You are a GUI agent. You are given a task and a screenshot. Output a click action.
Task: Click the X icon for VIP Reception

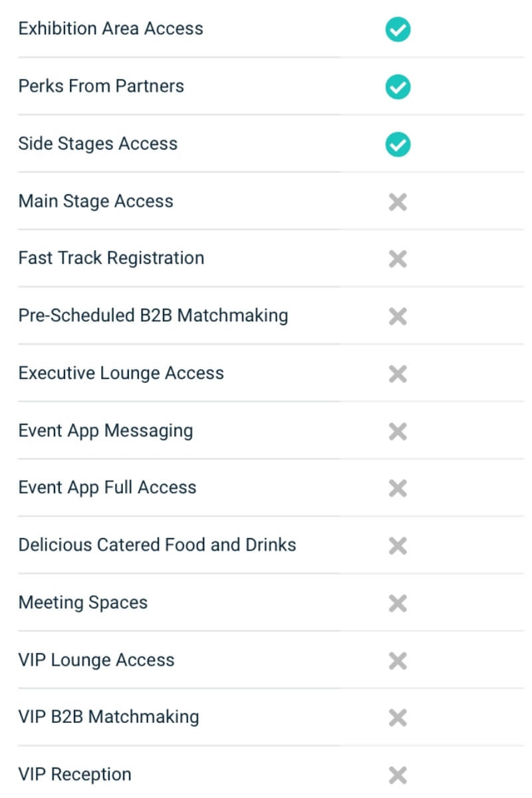[398, 775]
